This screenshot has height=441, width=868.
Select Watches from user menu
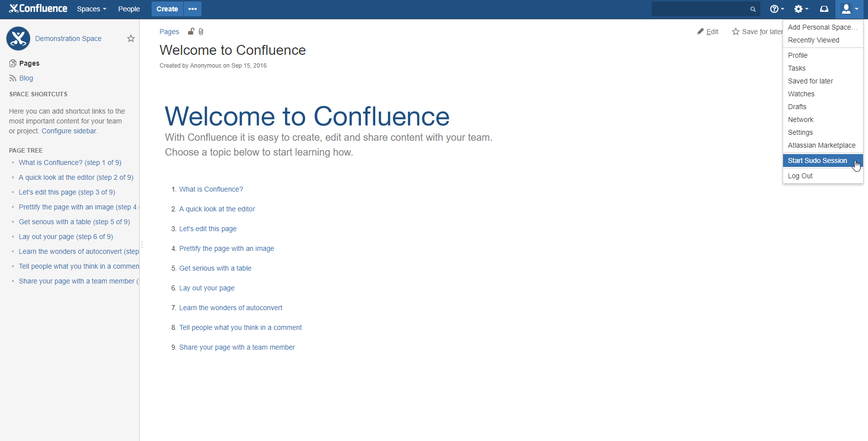(x=823, y=94)
